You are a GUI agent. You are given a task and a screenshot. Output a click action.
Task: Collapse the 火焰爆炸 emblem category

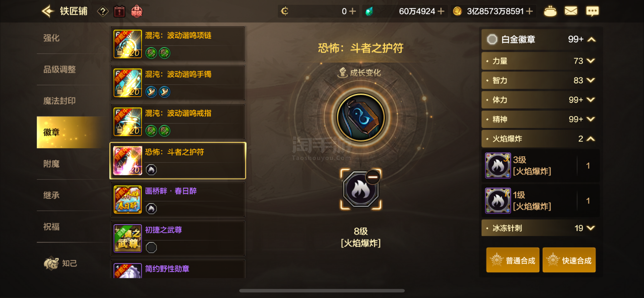pyautogui.click(x=540, y=139)
